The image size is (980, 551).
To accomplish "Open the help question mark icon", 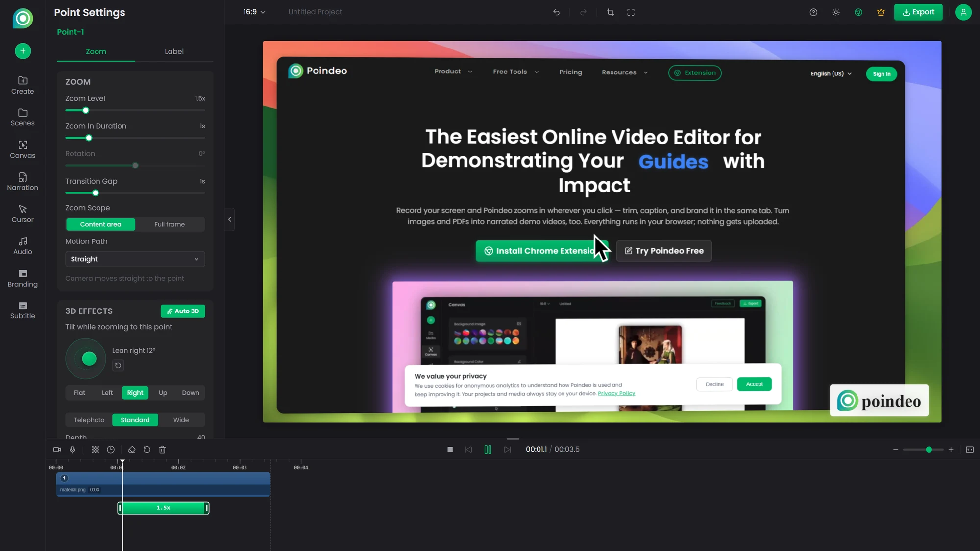I will point(813,12).
